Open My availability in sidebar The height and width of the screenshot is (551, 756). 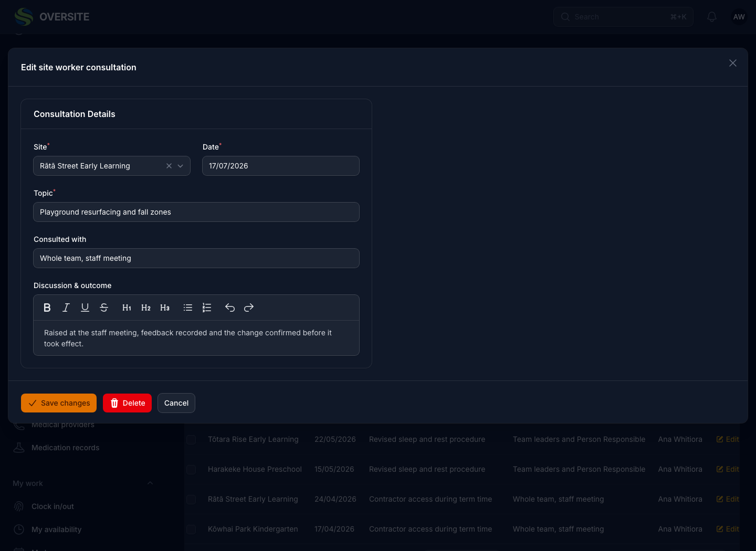tap(56, 529)
